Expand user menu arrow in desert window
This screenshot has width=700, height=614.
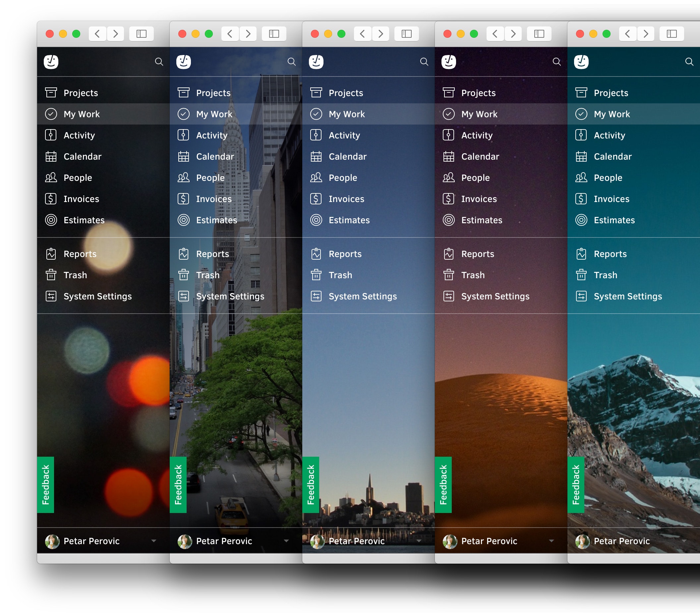pos(552,541)
